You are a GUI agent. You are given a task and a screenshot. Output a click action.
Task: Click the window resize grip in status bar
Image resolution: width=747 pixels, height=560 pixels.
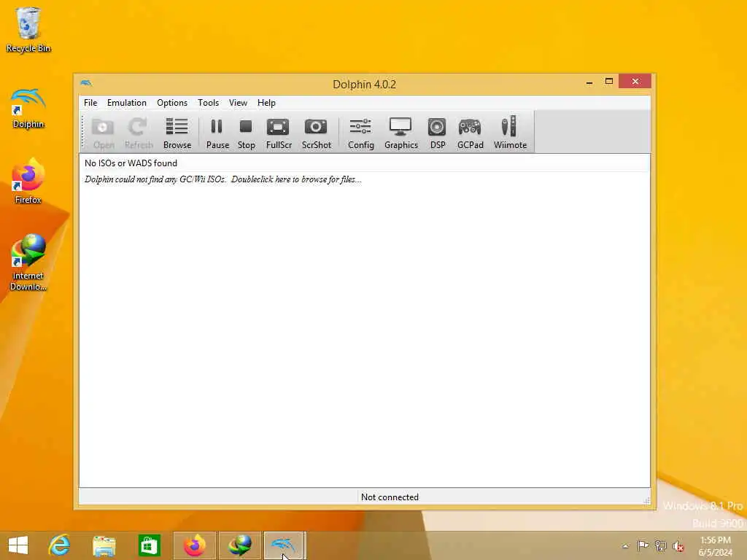[646, 500]
